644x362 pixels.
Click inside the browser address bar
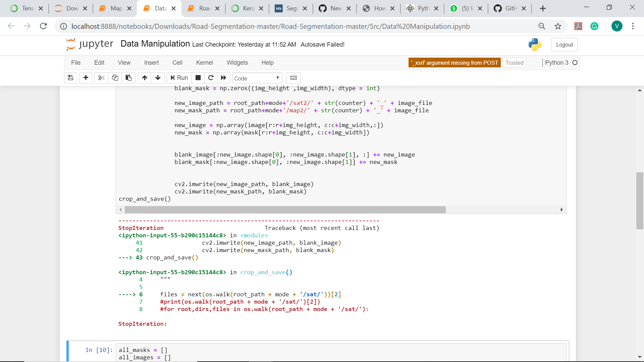click(x=268, y=26)
